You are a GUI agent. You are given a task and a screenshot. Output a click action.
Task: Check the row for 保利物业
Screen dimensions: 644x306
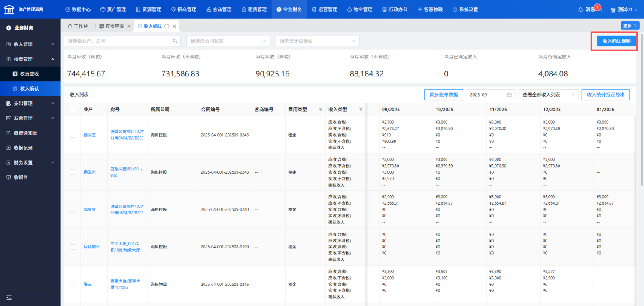pos(73,247)
